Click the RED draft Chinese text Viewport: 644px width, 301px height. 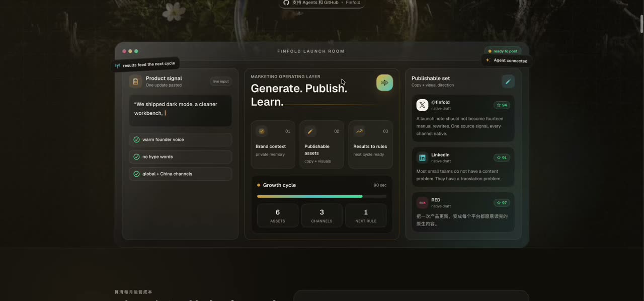462,220
